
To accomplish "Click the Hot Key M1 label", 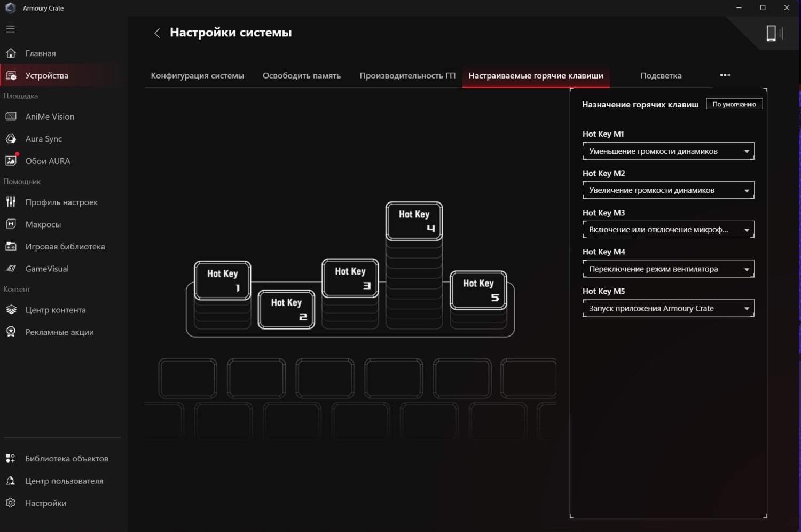I will (x=603, y=134).
